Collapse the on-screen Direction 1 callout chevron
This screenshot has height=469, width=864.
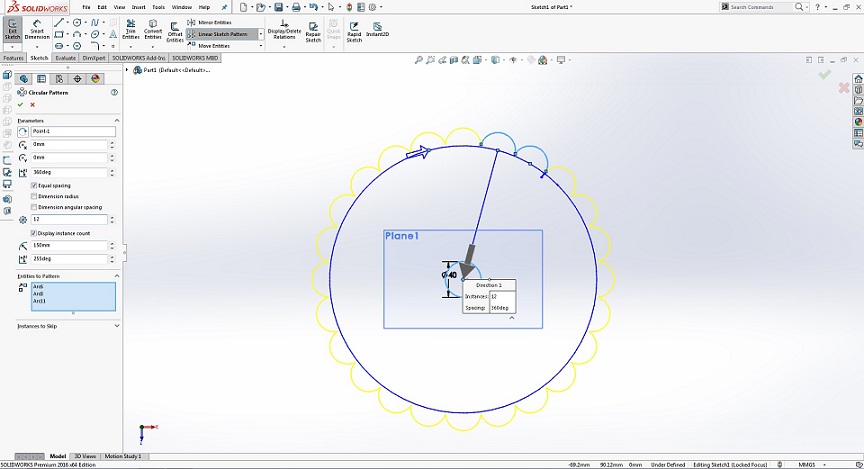coord(512,318)
